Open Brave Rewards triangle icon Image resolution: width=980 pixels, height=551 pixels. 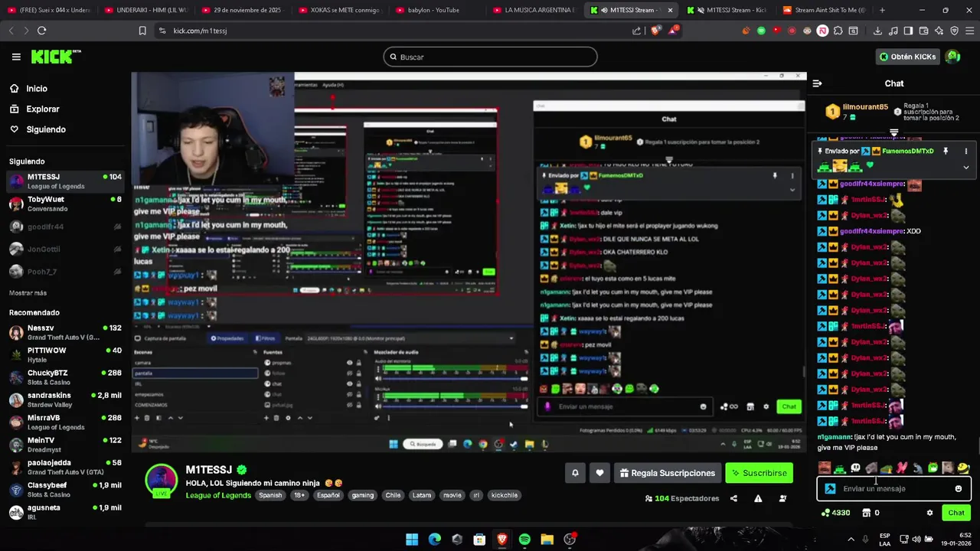tap(673, 31)
